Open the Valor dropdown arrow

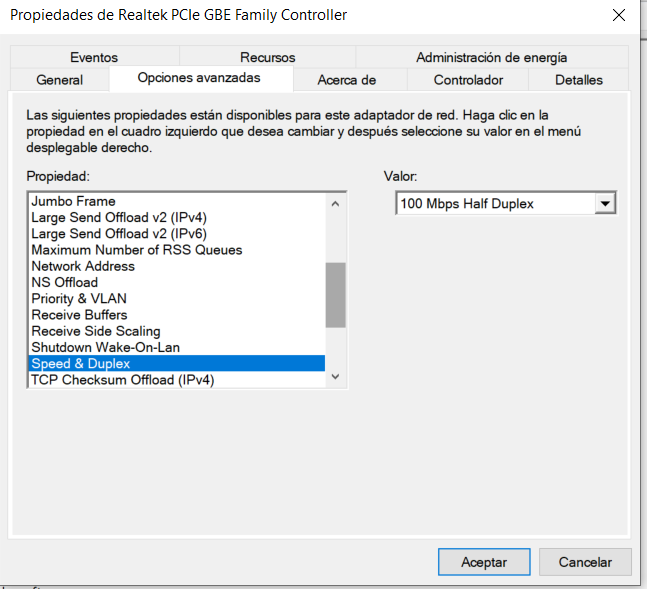[x=605, y=203]
